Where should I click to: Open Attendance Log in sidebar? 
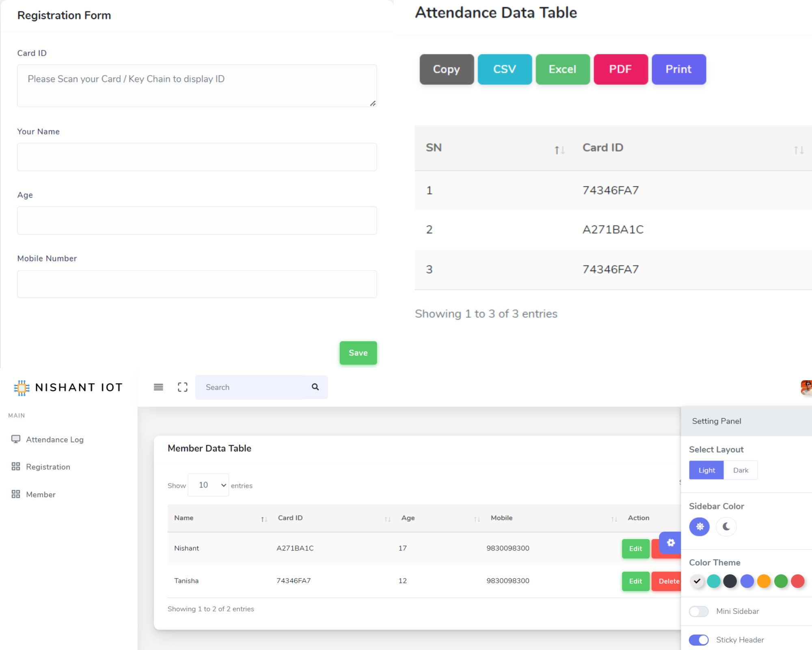[x=54, y=440]
